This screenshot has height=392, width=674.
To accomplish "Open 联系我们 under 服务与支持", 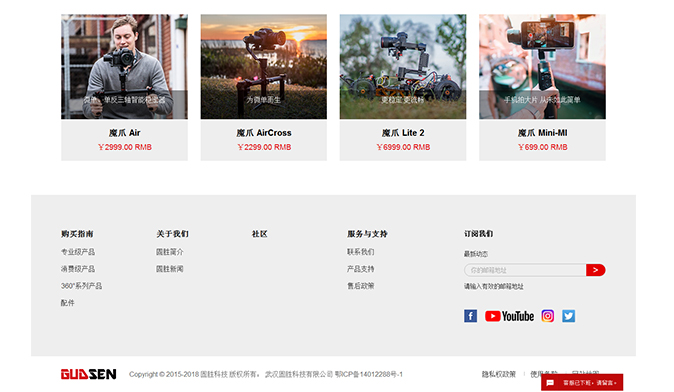I will [x=361, y=252].
